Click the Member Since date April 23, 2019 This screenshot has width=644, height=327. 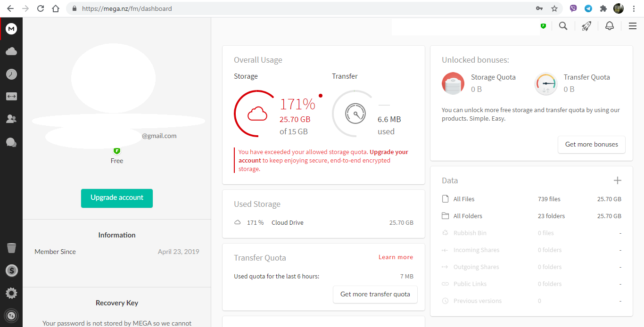coord(178,252)
